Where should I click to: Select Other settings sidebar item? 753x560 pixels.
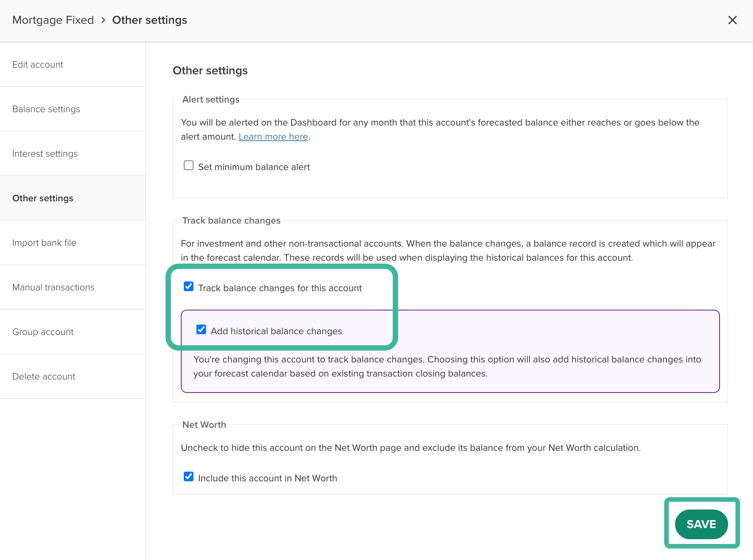click(43, 198)
